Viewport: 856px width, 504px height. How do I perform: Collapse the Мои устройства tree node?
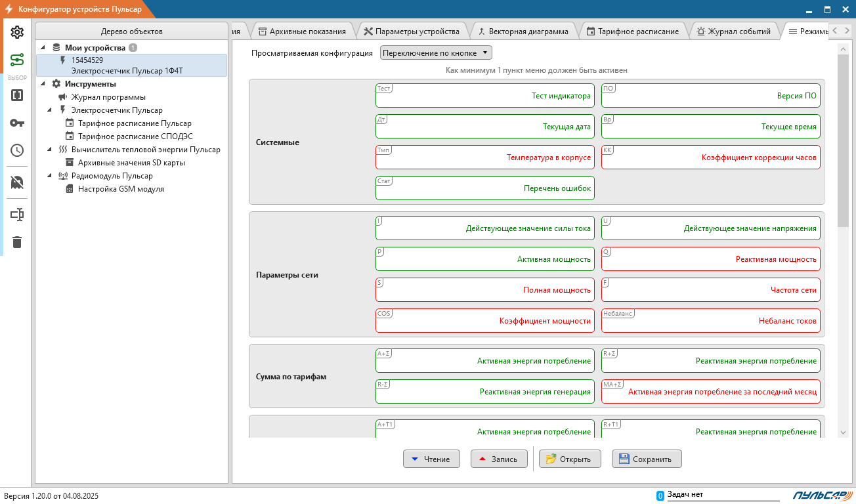click(43, 48)
